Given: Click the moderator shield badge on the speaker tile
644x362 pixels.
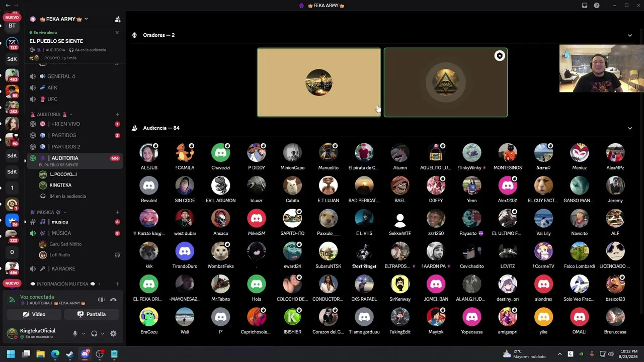Looking at the screenshot, I should click(x=500, y=56).
